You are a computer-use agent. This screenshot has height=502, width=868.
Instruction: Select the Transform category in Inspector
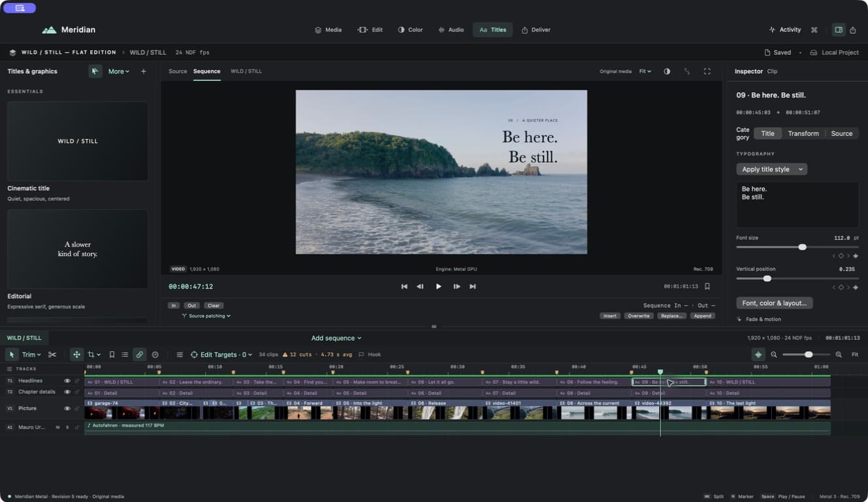coord(803,133)
